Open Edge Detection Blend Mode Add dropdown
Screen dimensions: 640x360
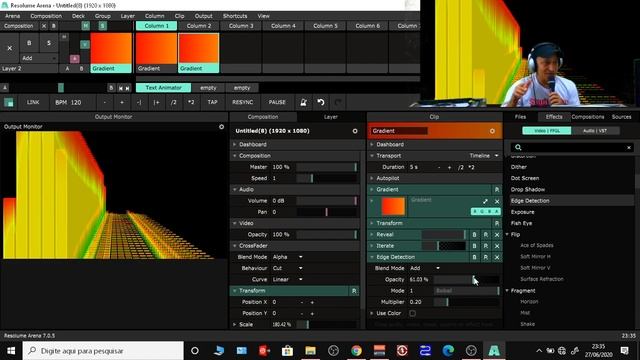pos(425,268)
